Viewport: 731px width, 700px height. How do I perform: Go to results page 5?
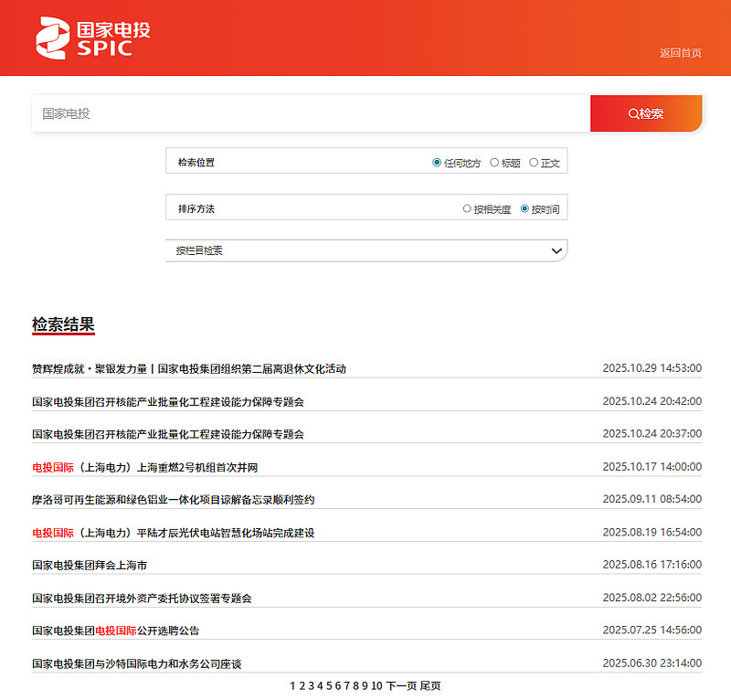[x=329, y=686]
